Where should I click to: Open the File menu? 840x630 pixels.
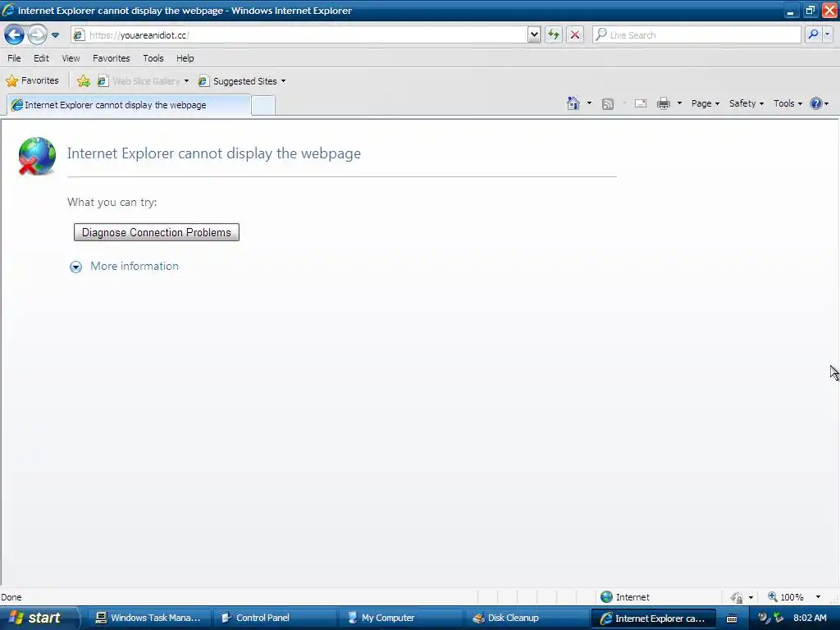(14, 58)
